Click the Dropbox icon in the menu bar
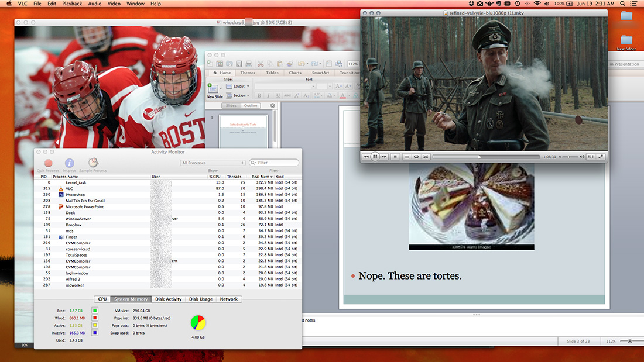The height and width of the screenshot is (362, 644). tap(471, 4)
